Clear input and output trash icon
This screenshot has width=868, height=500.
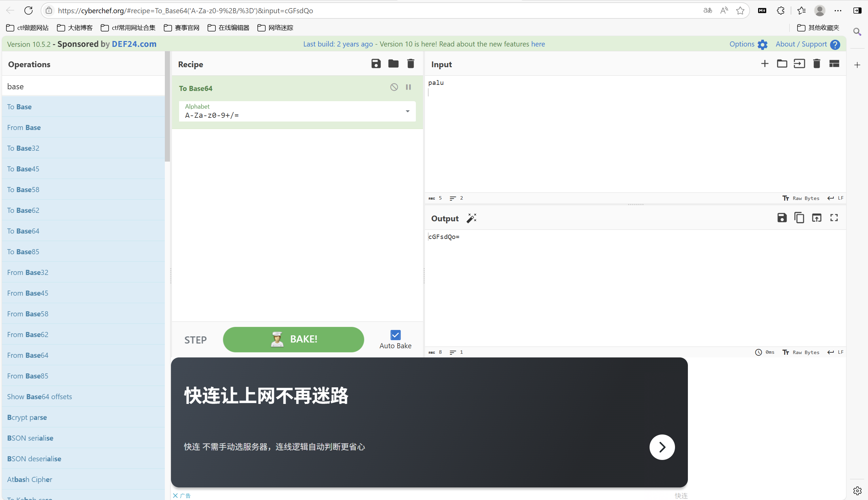[x=816, y=64]
